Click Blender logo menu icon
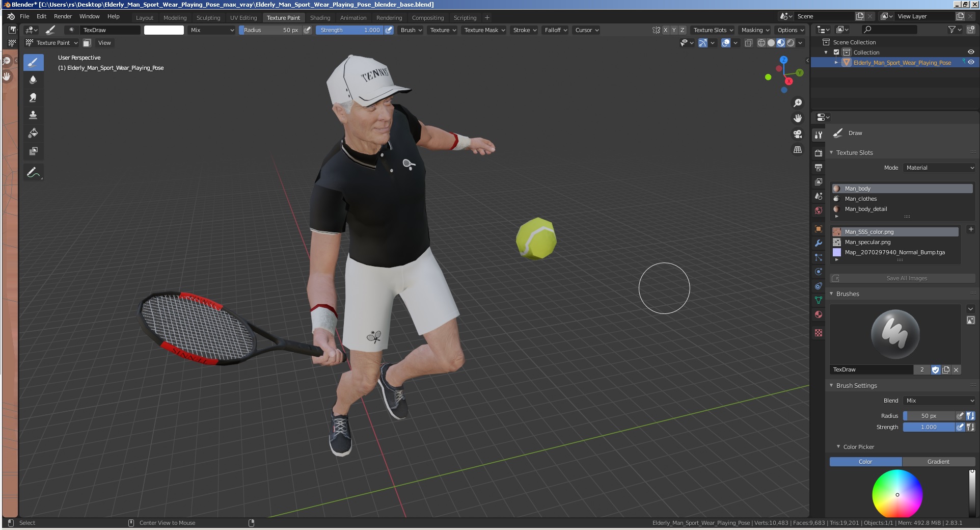This screenshot has height=530, width=980. pos(11,16)
